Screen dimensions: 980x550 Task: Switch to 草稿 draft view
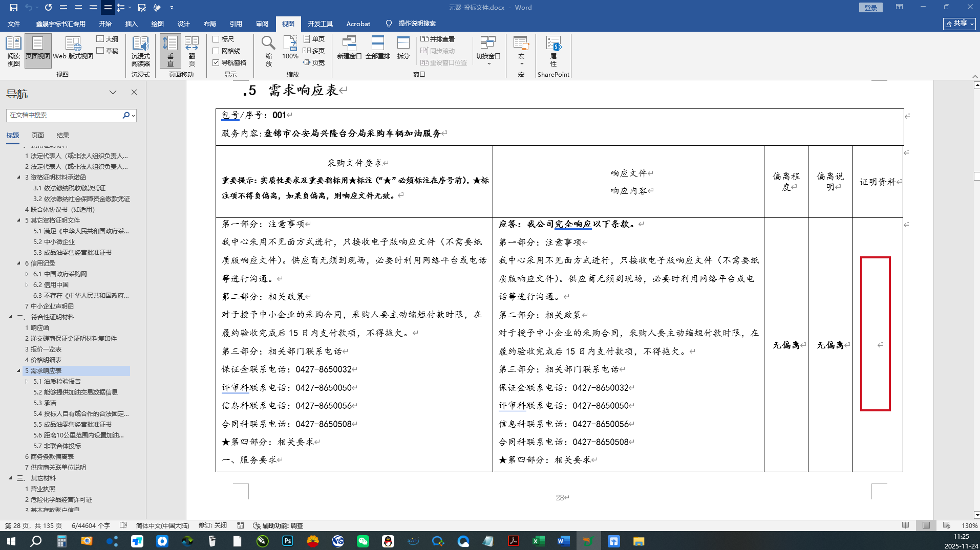click(x=108, y=51)
